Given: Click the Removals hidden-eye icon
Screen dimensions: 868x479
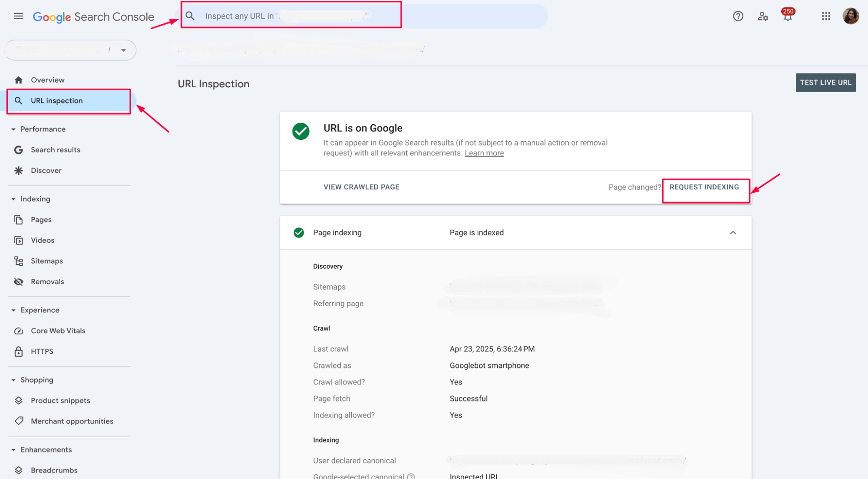Looking at the screenshot, I should [18, 282].
